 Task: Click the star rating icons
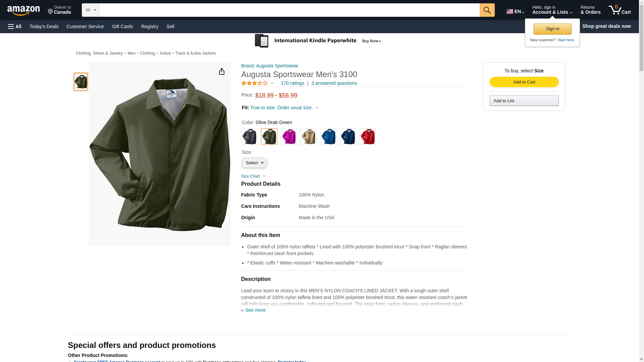(255, 83)
